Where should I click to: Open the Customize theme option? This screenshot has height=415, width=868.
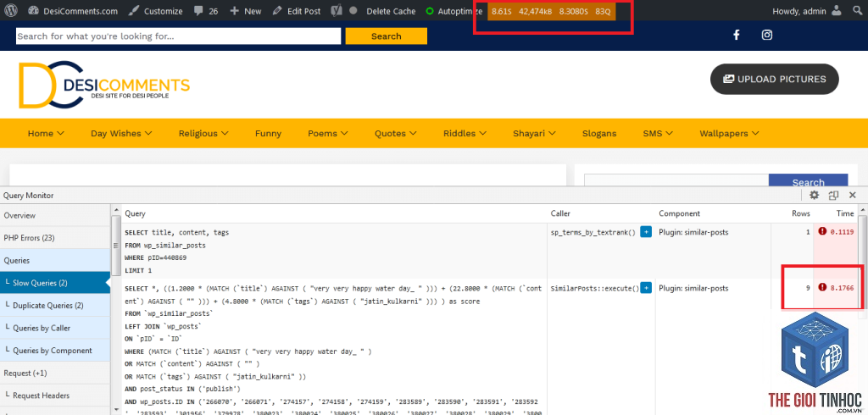156,11
